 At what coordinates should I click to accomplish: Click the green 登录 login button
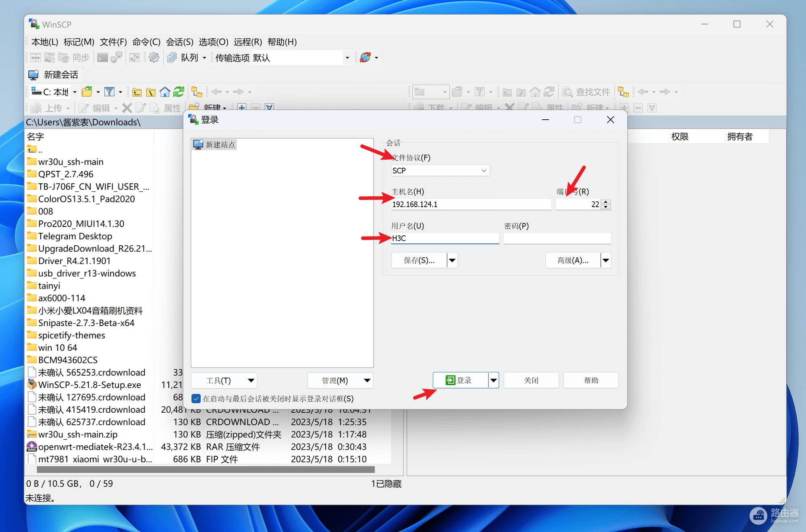460,380
